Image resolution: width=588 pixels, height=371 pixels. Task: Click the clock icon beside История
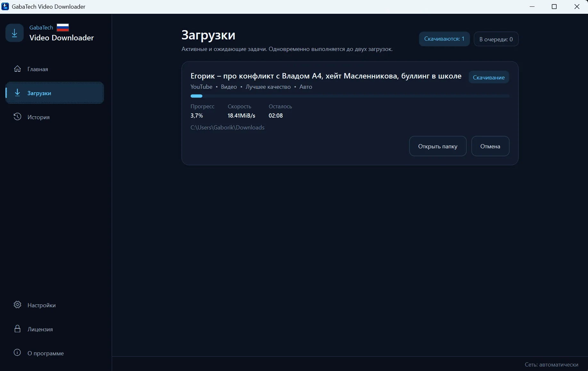click(17, 117)
